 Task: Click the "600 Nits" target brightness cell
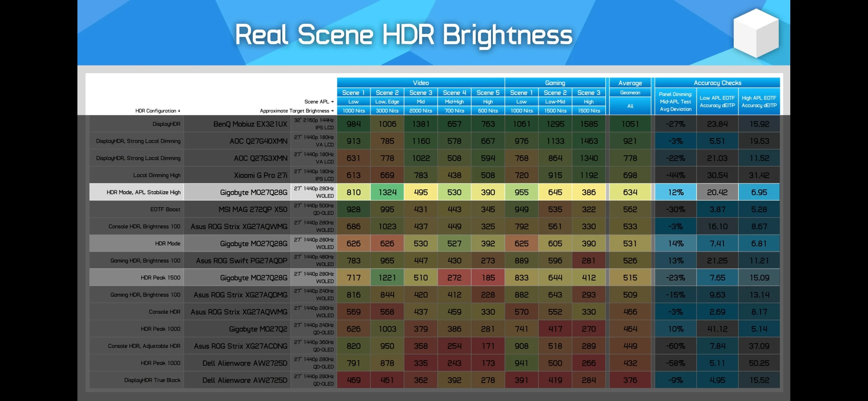point(488,110)
